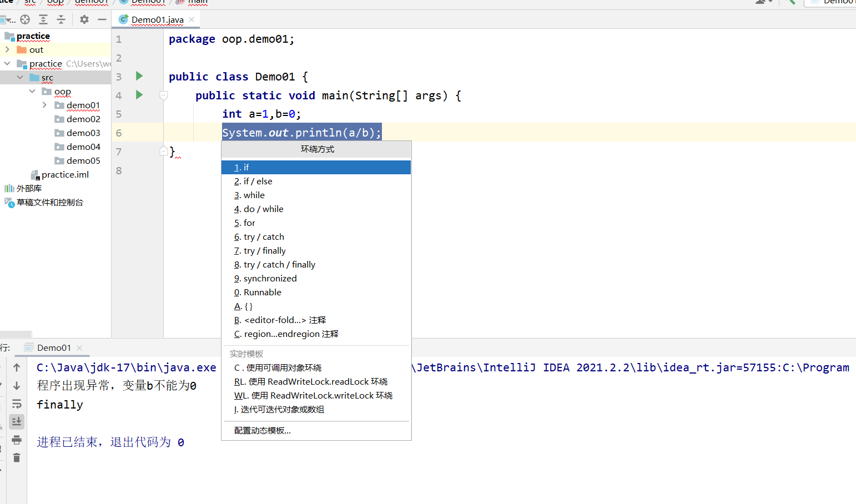Close the Demo01.java editor tab
Screen dimensions: 856x504
click(192, 19)
